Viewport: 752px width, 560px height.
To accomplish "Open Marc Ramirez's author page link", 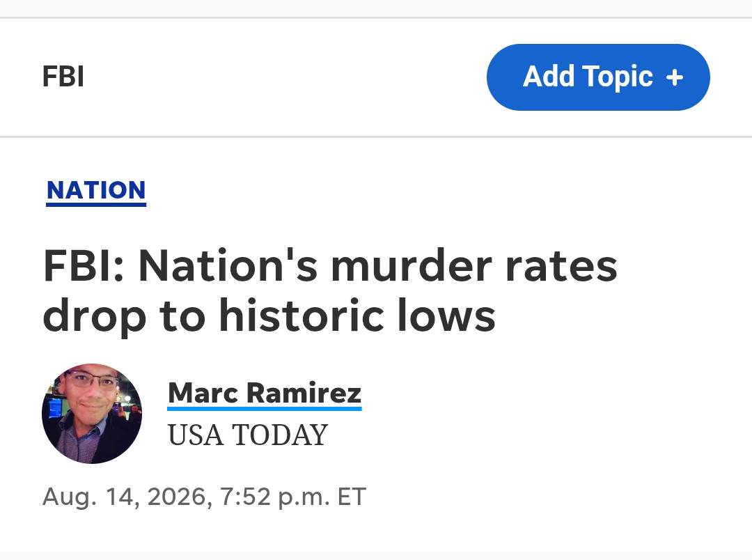I will [265, 394].
